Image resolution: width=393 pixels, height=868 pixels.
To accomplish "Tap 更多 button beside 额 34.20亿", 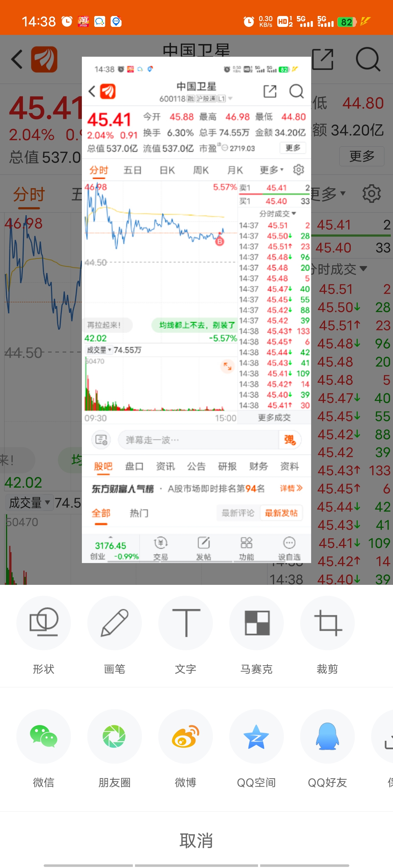I will [362, 156].
